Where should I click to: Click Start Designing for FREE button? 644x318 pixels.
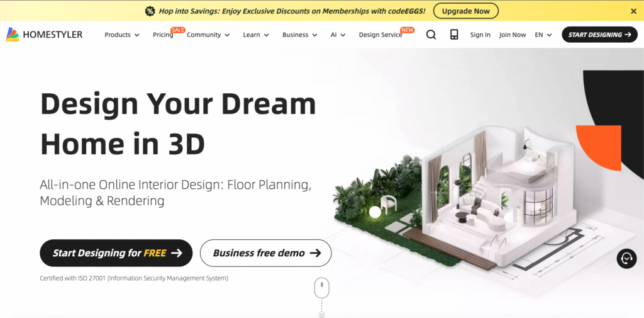(x=116, y=253)
